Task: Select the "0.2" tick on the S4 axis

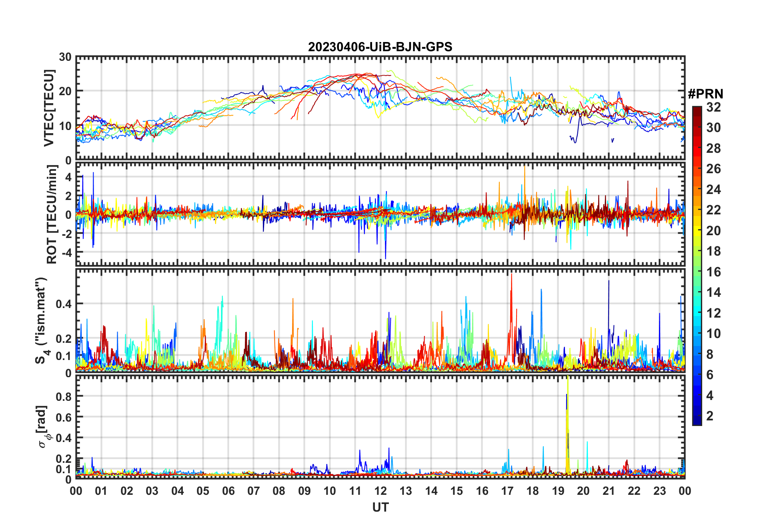Action: (64, 339)
